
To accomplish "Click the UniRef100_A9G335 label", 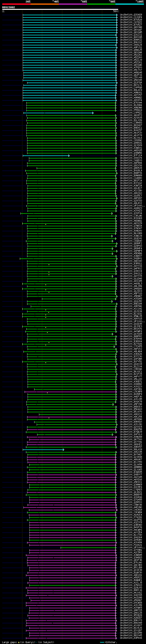I will 131,452.
